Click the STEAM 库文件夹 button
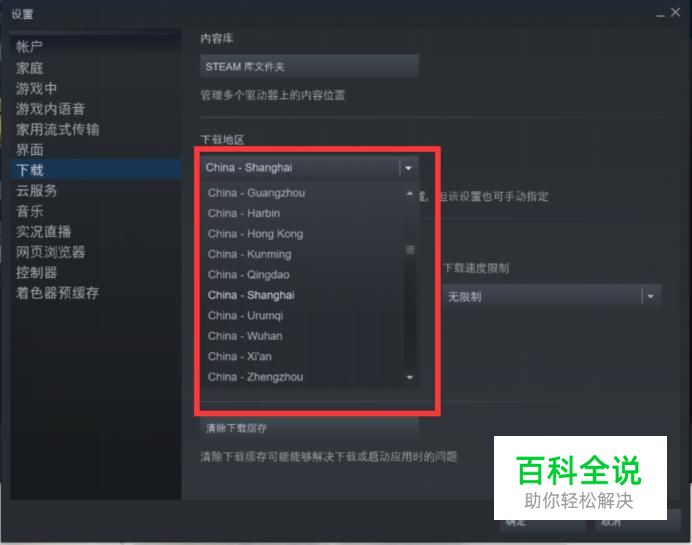This screenshot has height=545, width=692. tap(309, 67)
